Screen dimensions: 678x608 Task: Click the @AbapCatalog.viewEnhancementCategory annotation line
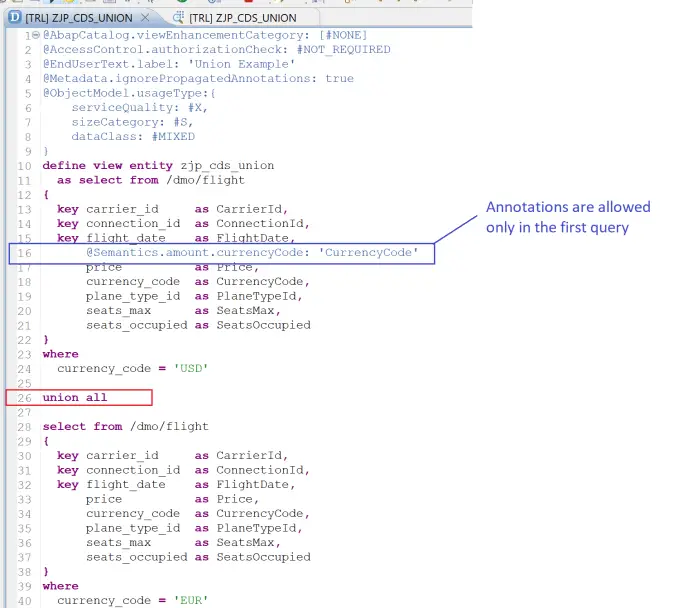coord(205,35)
